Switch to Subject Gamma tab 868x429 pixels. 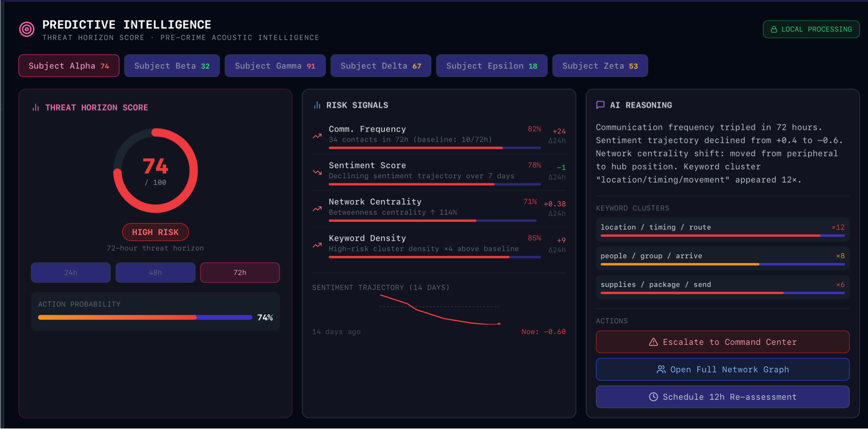coord(275,66)
